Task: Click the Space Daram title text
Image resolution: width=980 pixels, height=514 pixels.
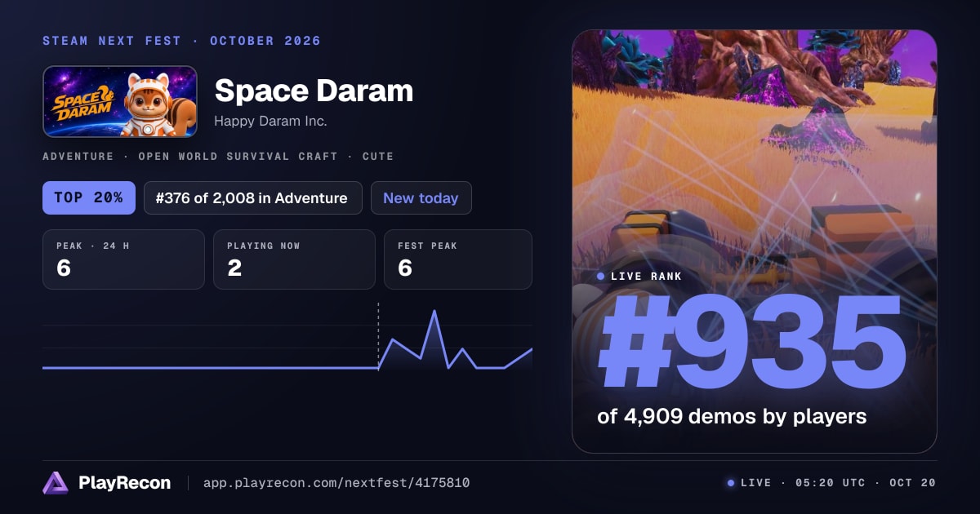Action: point(314,91)
